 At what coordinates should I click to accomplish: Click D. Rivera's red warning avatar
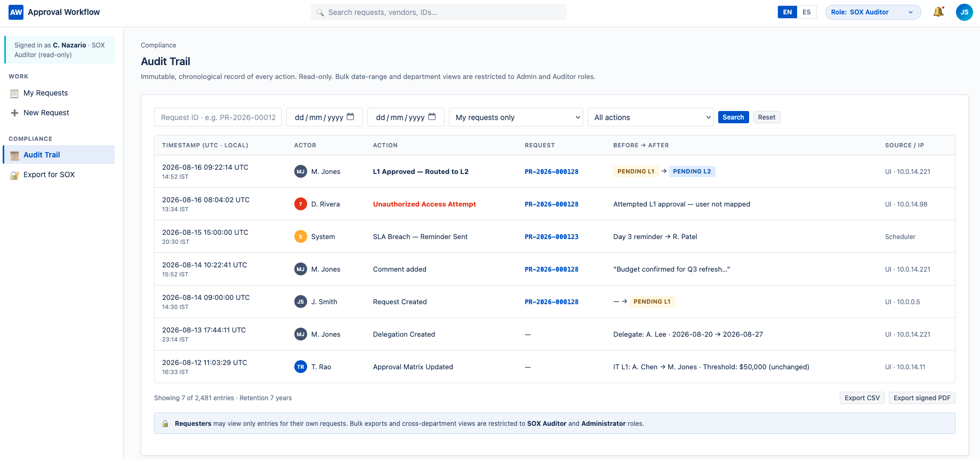[x=301, y=204]
